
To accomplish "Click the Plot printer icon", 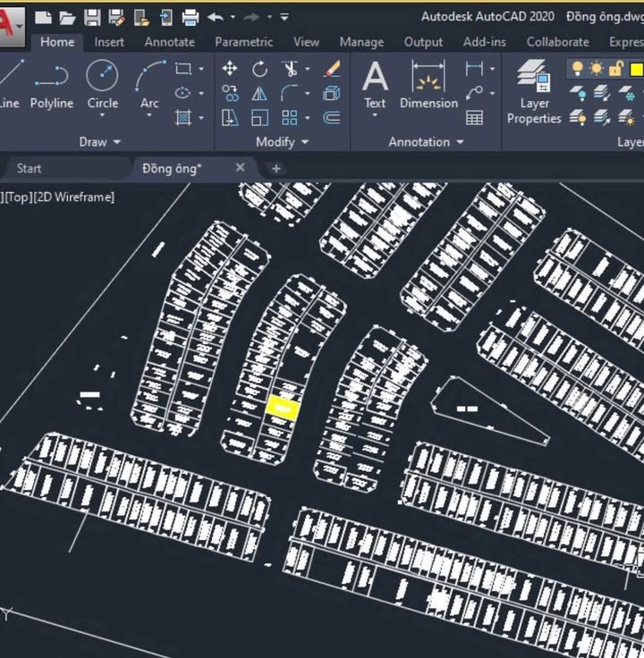I will [190, 17].
